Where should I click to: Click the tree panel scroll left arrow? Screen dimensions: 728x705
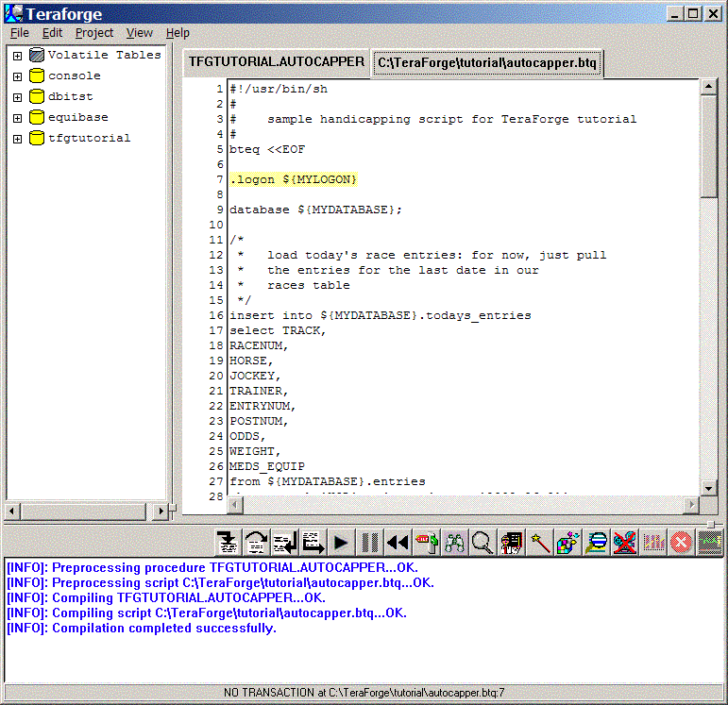tap(12, 512)
